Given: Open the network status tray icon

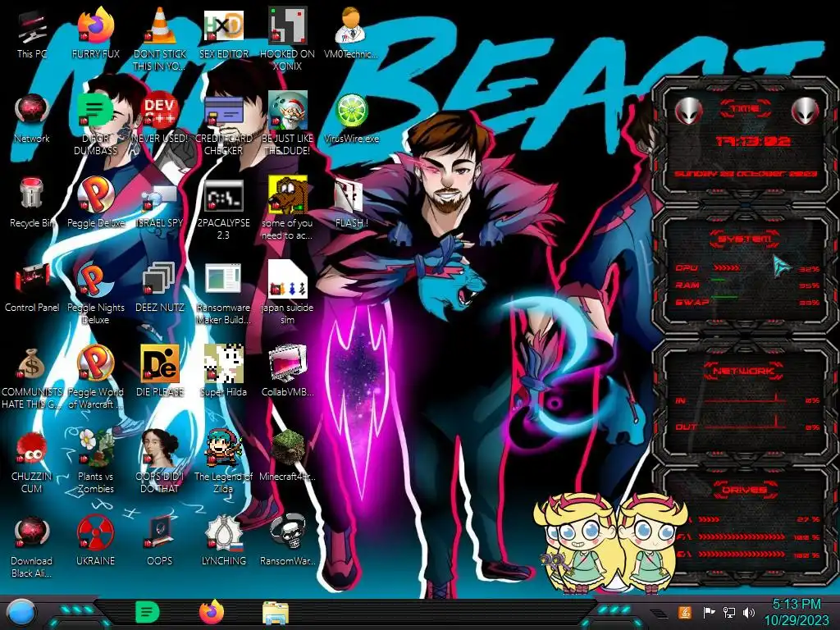Looking at the screenshot, I should tap(729, 612).
